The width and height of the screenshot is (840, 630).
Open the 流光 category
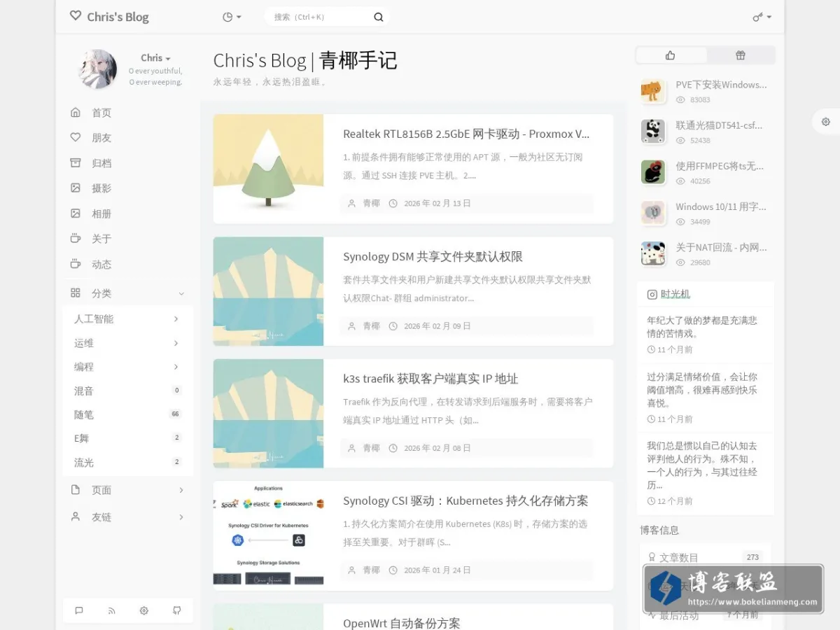[127, 462]
